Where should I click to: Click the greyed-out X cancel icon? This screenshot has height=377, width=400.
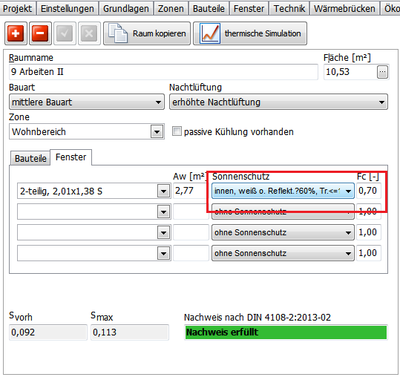89,33
